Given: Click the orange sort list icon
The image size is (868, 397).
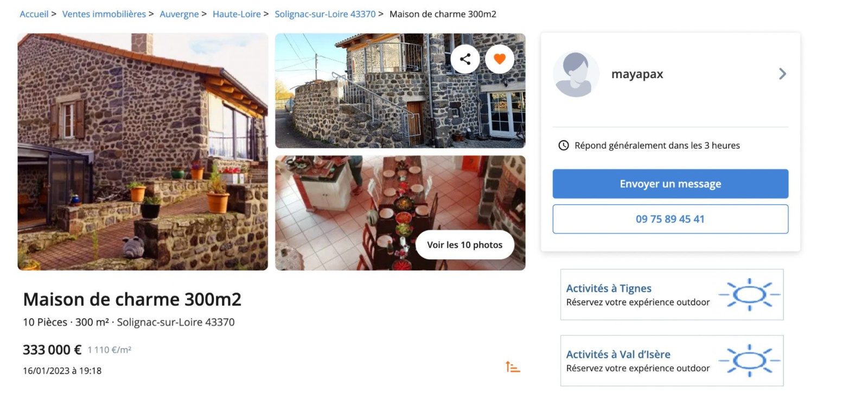Looking at the screenshot, I should [x=513, y=367].
